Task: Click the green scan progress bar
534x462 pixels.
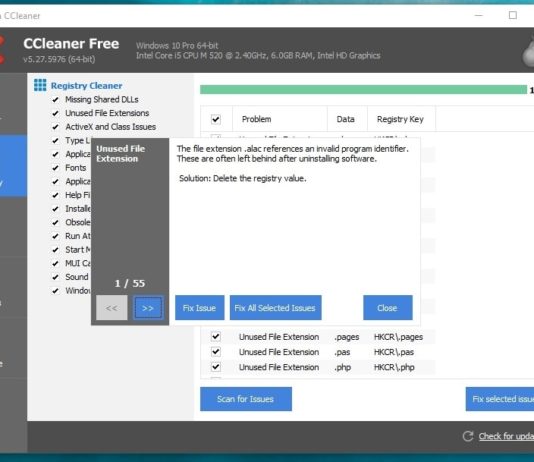Action: [363, 90]
